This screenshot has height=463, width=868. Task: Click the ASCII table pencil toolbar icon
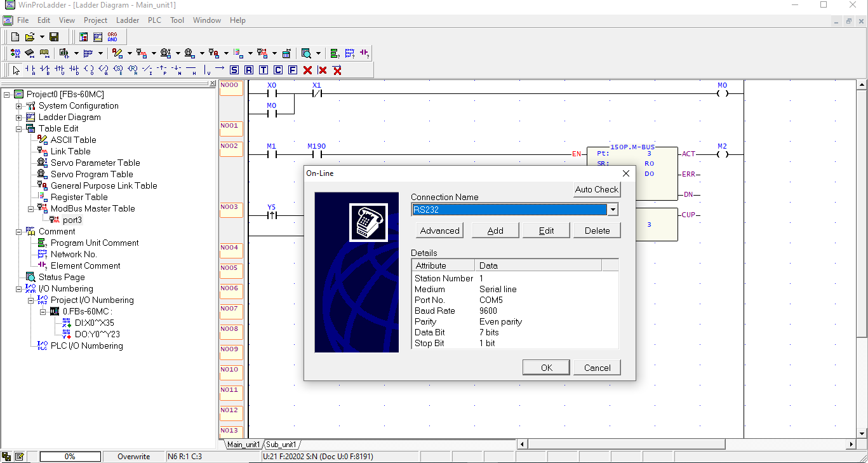(x=117, y=53)
